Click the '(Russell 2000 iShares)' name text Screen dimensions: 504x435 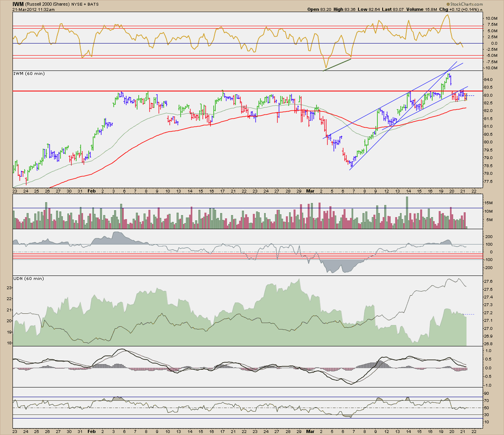point(48,4)
